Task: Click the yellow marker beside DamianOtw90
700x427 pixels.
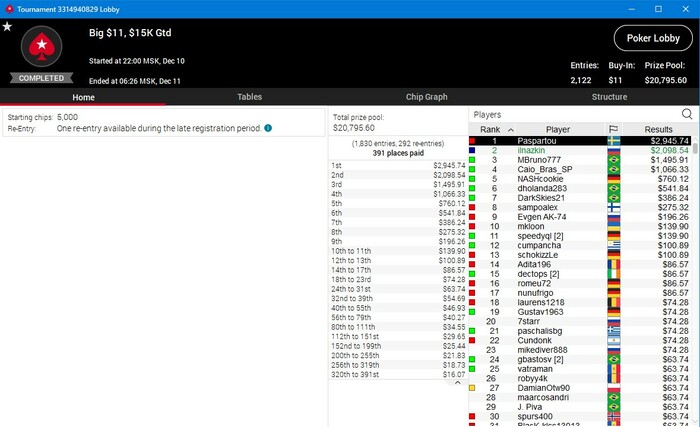Action: click(x=472, y=388)
